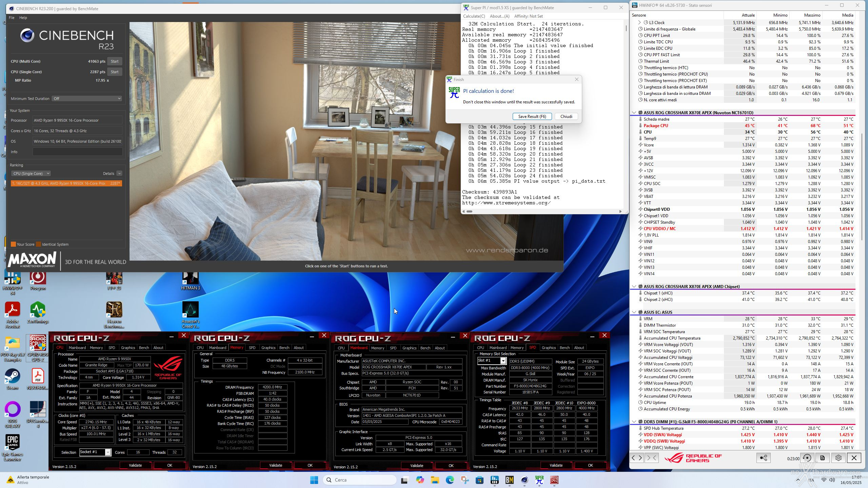Click OK in CPU-Z SPD window
This screenshot has width=868, height=488.
(x=590, y=465)
